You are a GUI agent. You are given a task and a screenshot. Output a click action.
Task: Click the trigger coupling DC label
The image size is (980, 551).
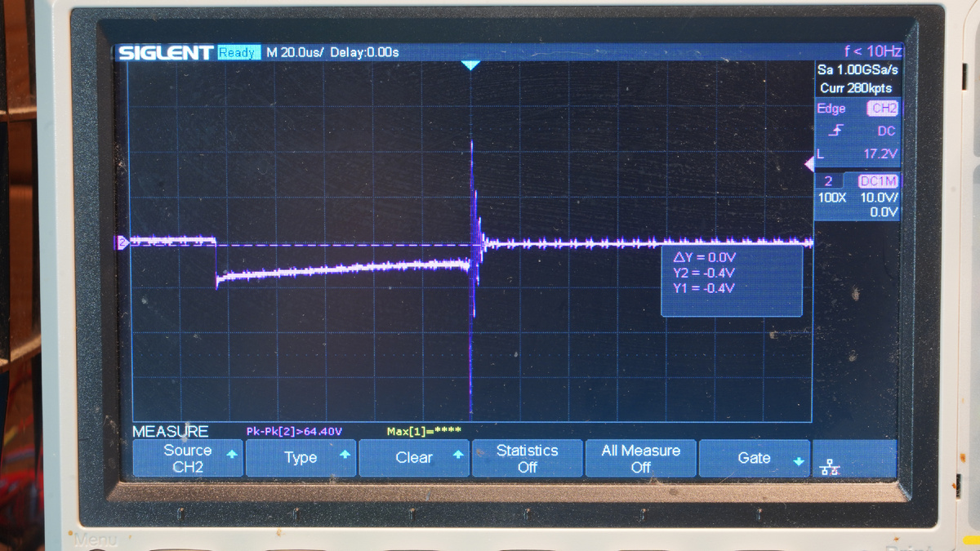click(886, 131)
